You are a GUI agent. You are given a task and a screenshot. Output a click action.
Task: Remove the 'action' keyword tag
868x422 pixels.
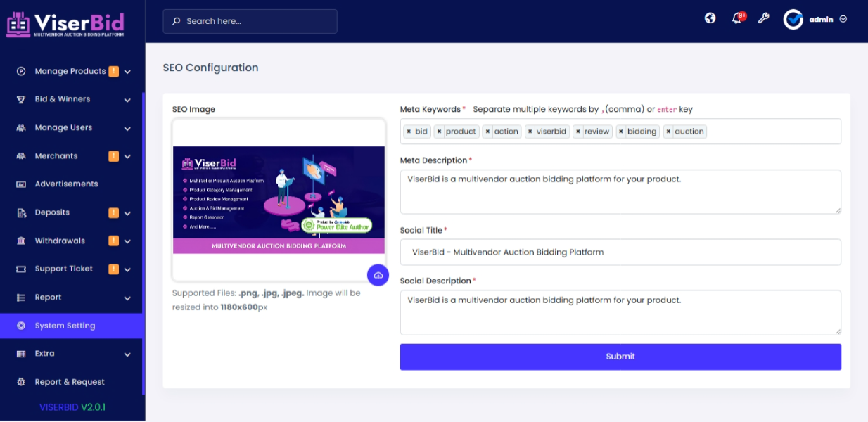[487, 132]
